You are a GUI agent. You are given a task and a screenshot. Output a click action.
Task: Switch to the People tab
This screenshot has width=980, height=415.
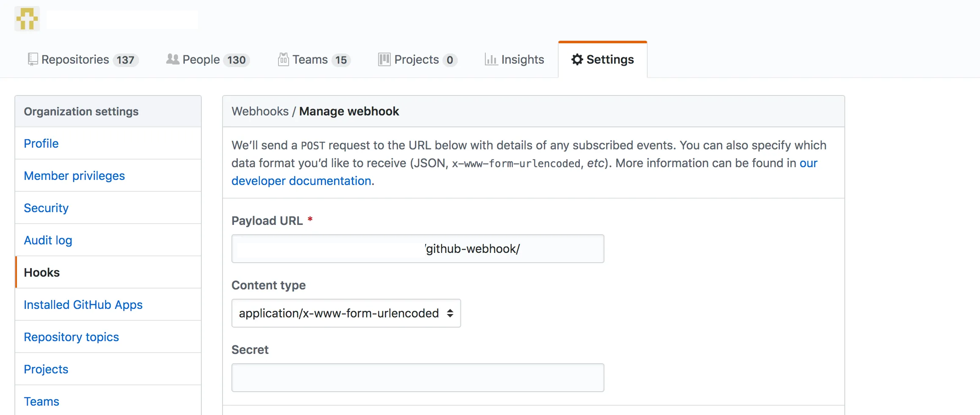[208, 59]
